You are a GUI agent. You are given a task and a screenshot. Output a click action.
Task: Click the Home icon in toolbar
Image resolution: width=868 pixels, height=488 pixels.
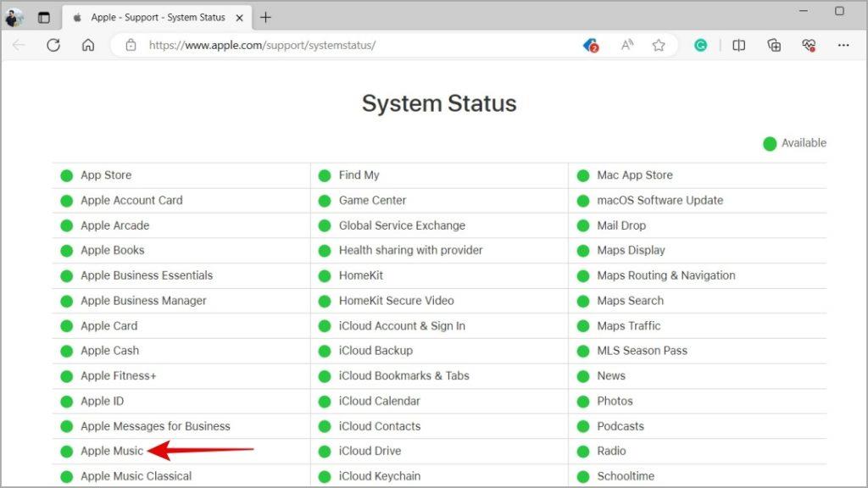(x=88, y=45)
